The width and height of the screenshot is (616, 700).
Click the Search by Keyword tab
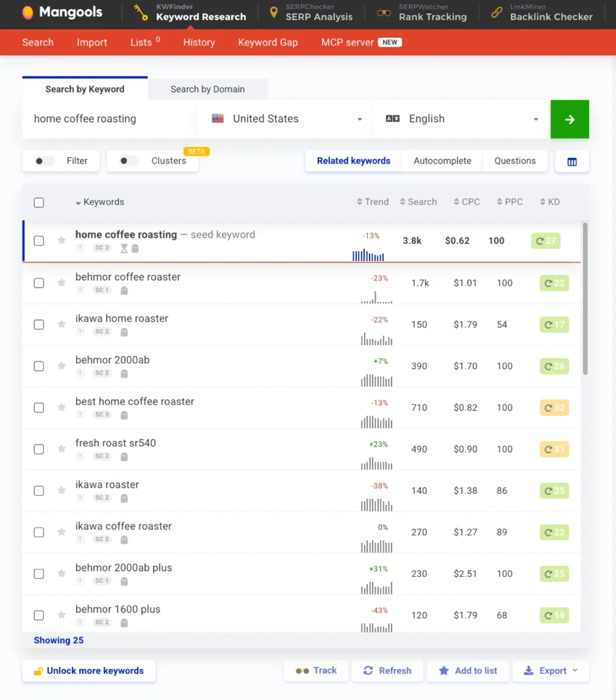coord(85,89)
